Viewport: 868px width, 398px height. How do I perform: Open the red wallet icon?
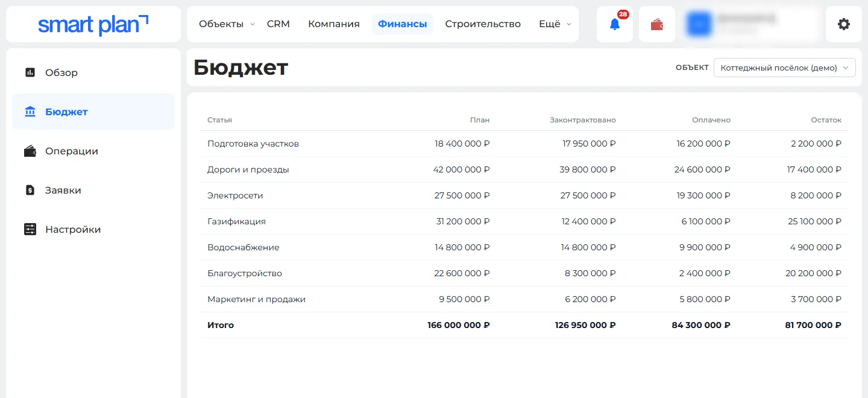[657, 25]
